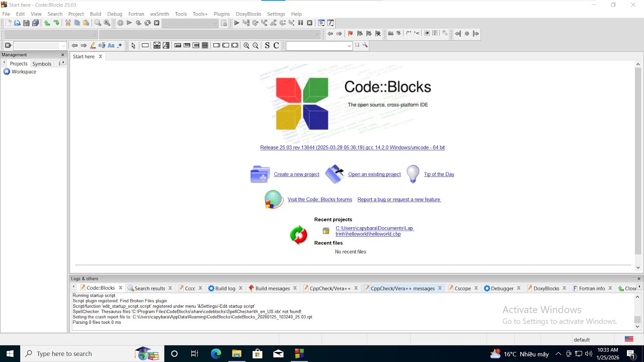The image size is (644, 362).
Task: Click Open an existing project link
Action: point(374,174)
